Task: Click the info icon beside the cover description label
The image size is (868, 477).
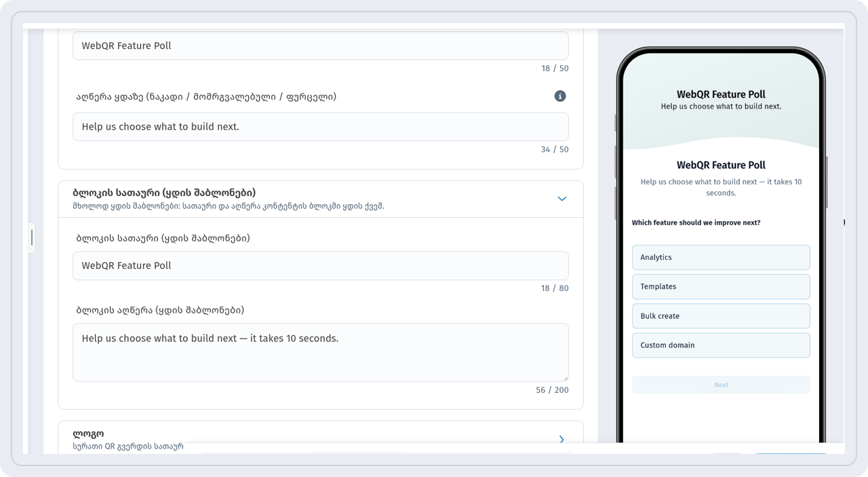Action: 560,96
